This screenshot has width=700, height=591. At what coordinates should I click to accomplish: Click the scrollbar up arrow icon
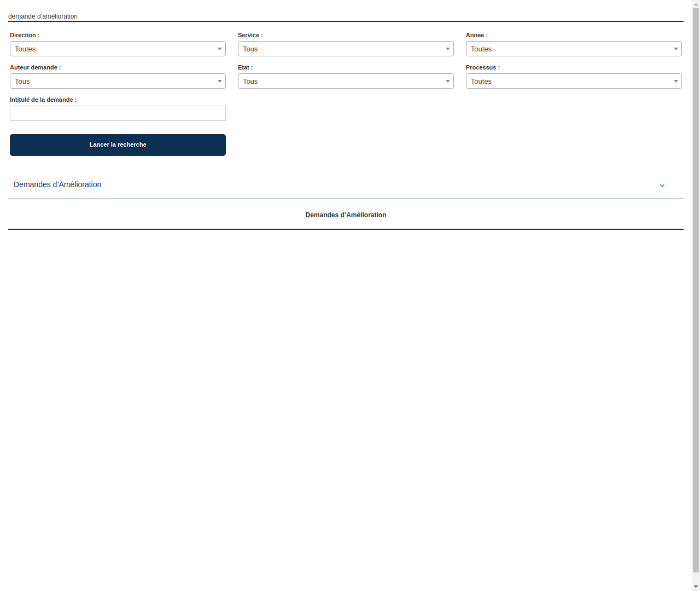pyautogui.click(x=695, y=4)
